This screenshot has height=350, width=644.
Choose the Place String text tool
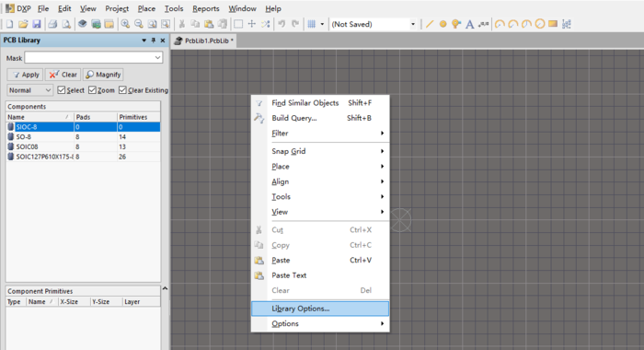pos(469,24)
